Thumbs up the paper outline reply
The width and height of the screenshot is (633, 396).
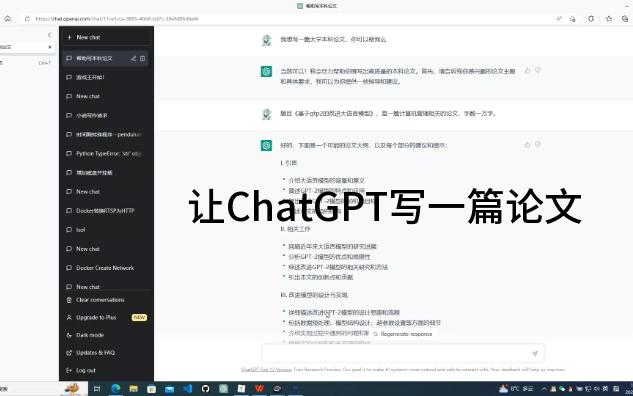point(527,145)
